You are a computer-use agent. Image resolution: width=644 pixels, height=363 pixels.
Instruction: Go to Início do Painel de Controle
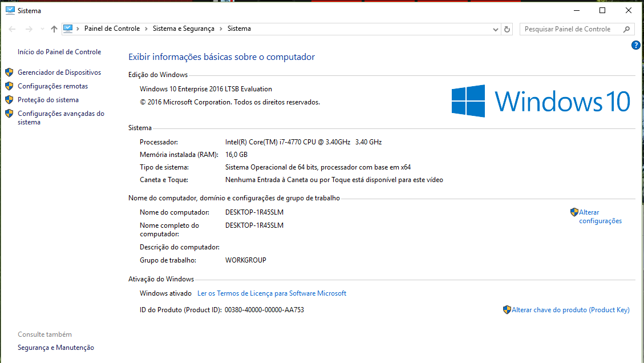(59, 52)
